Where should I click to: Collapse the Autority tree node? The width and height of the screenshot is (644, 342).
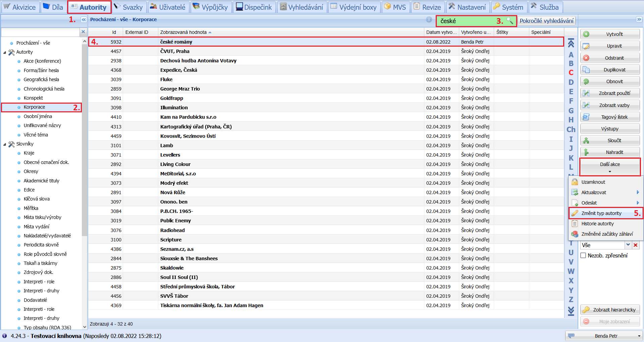5,52
